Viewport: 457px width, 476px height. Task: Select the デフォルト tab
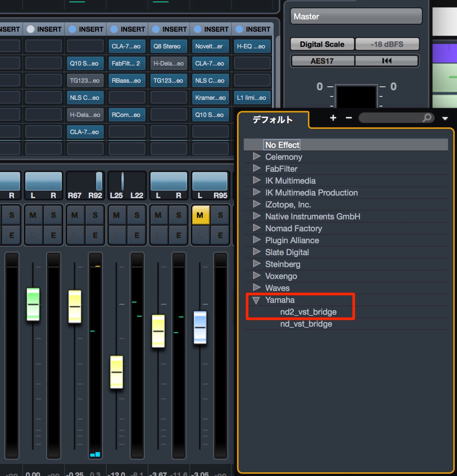click(273, 120)
